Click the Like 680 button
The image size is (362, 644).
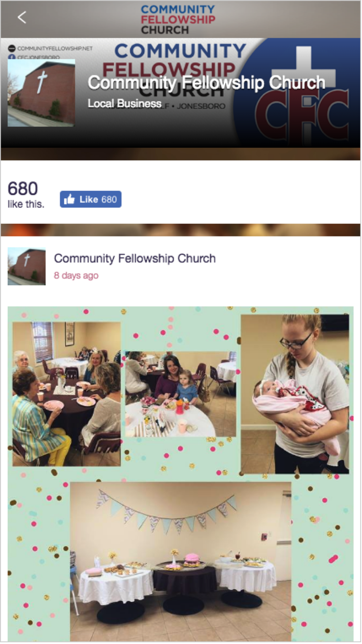pyautogui.click(x=90, y=199)
